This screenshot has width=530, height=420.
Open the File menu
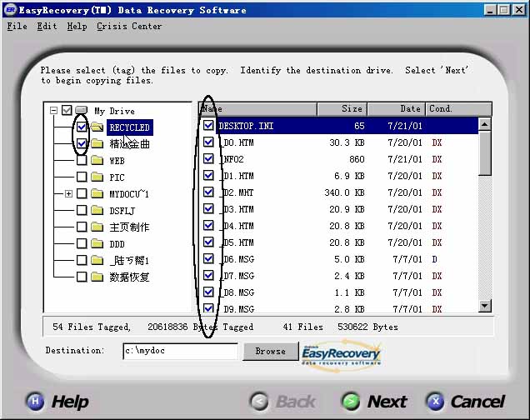coord(17,26)
